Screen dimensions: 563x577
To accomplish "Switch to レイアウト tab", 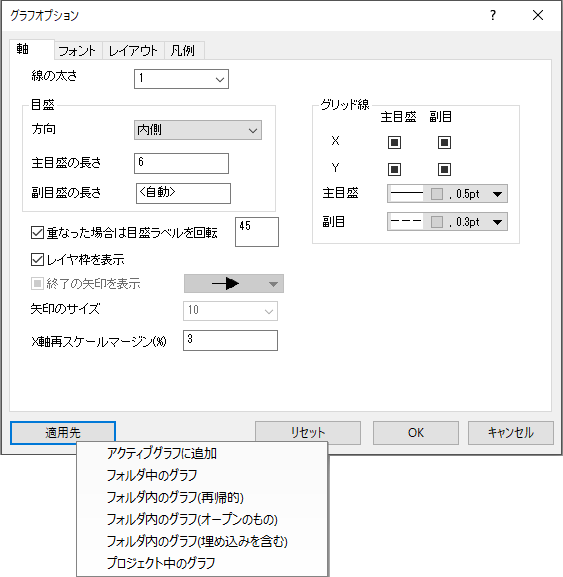I will pyautogui.click(x=133, y=51).
